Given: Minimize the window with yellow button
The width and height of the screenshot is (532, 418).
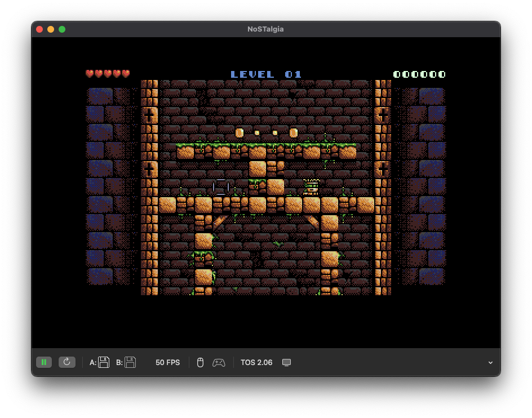Looking at the screenshot, I should (51, 29).
